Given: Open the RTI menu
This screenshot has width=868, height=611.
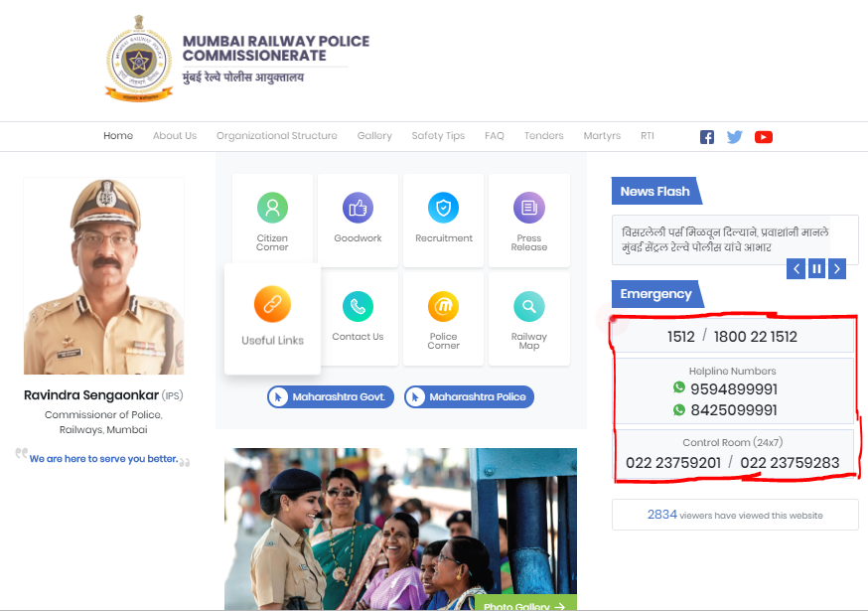Looking at the screenshot, I should tap(648, 136).
